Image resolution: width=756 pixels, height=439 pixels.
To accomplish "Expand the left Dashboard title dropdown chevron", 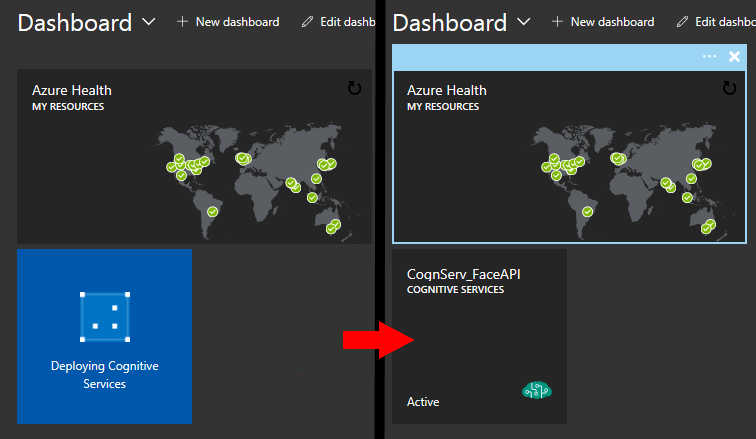I will click(148, 22).
